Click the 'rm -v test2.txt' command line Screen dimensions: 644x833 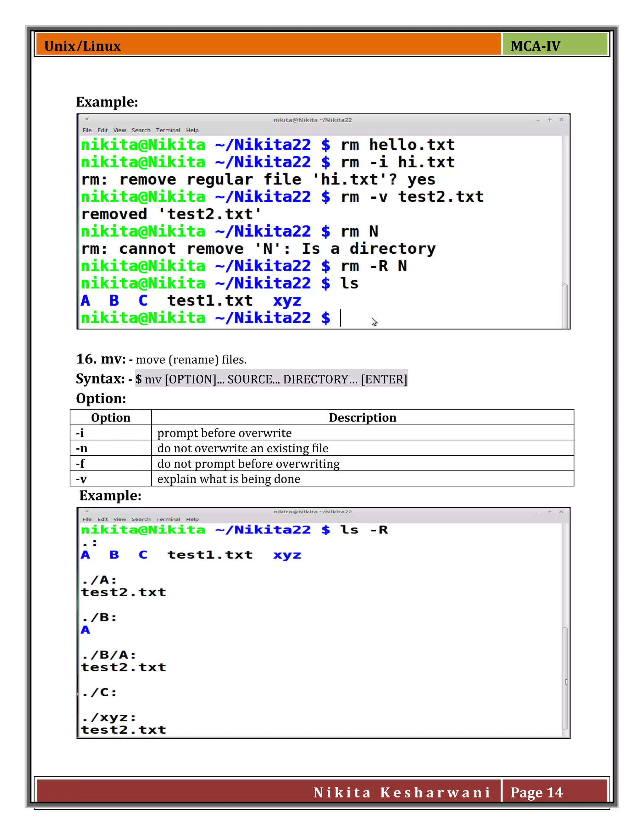click(282, 197)
